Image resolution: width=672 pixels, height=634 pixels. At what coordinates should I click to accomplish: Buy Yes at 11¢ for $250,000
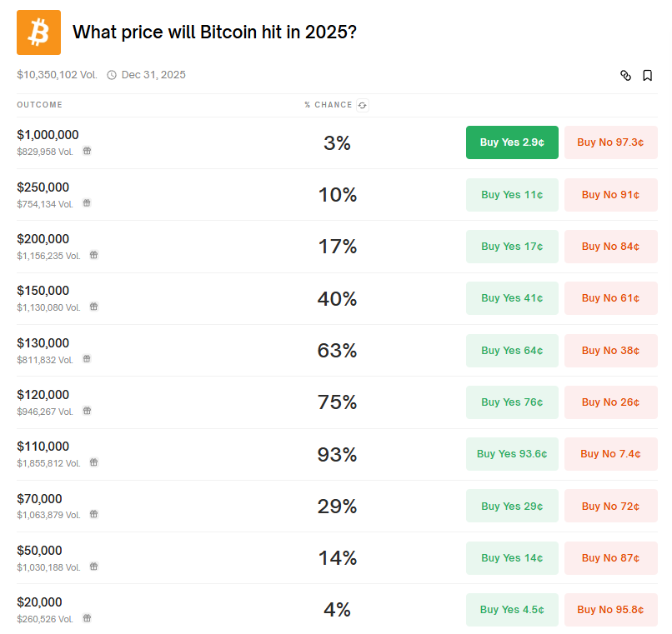(x=512, y=195)
